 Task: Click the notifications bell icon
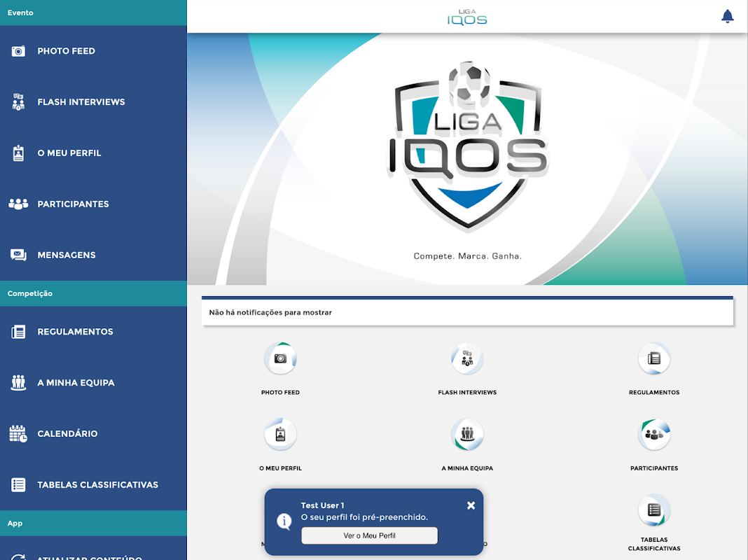pyautogui.click(x=727, y=16)
